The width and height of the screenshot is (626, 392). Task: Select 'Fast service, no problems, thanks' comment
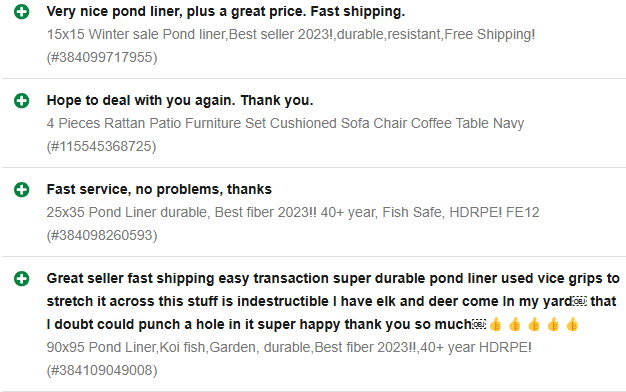(159, 189)
